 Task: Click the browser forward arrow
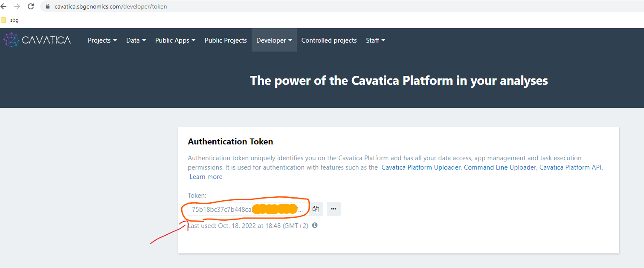coord(17,6)
